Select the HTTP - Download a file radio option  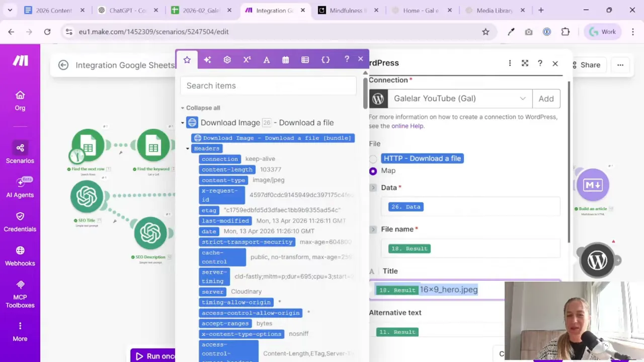[x=373, y=159]
